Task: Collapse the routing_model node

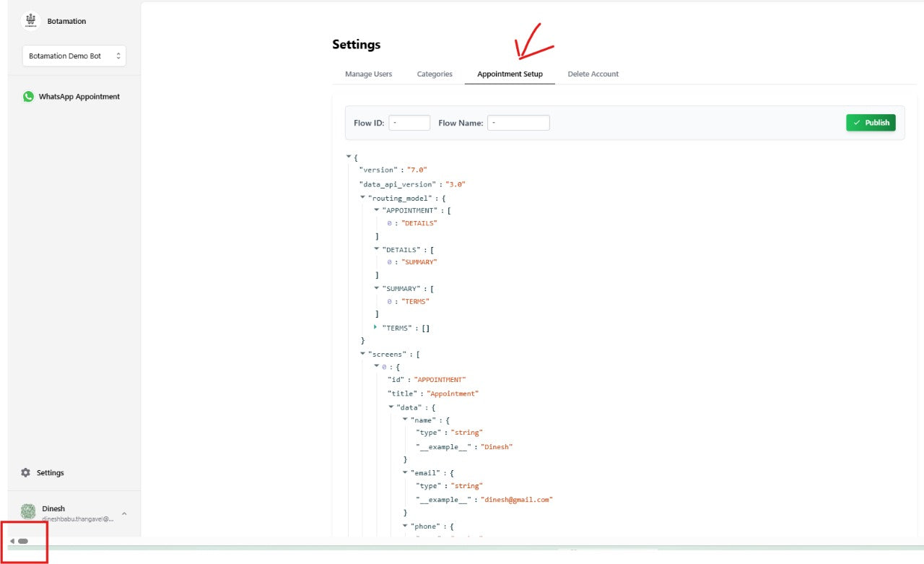Action: pyautogui.click(x=362, y=197)
